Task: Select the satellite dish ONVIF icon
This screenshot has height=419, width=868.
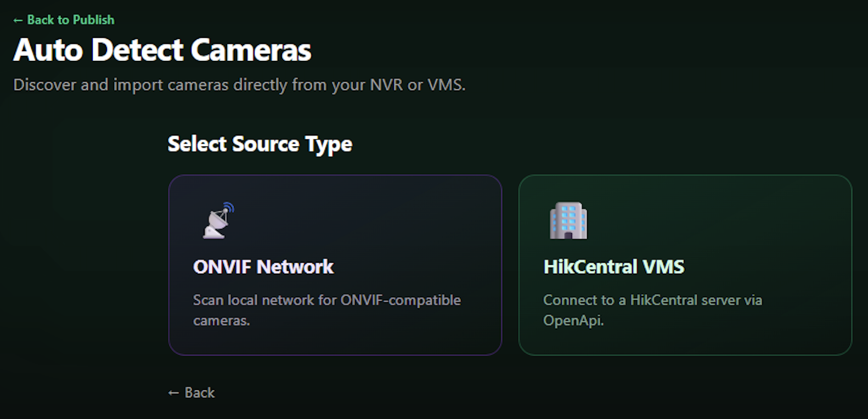Action: [218, 220]
